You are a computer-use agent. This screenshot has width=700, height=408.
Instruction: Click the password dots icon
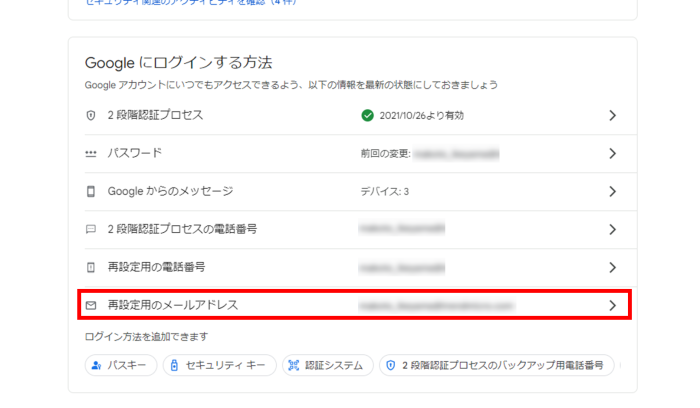tap(91, 153)
